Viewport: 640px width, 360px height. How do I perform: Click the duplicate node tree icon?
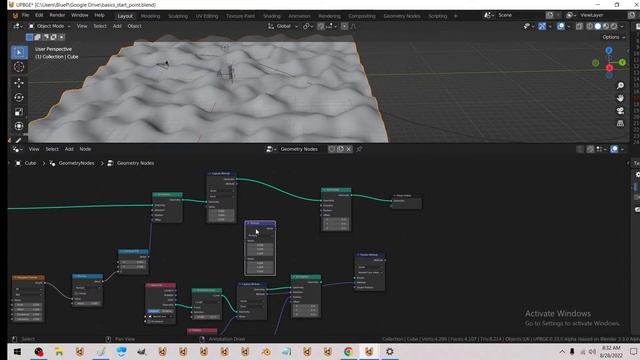[340, 149]
